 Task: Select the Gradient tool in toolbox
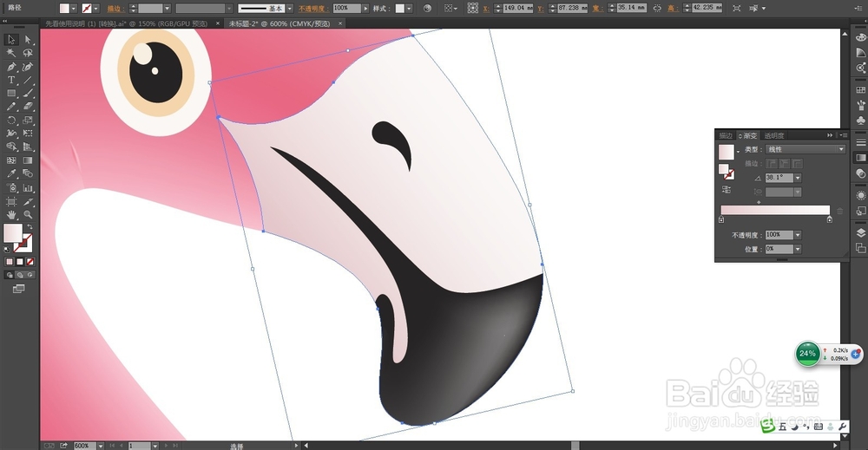coord(28,160)
